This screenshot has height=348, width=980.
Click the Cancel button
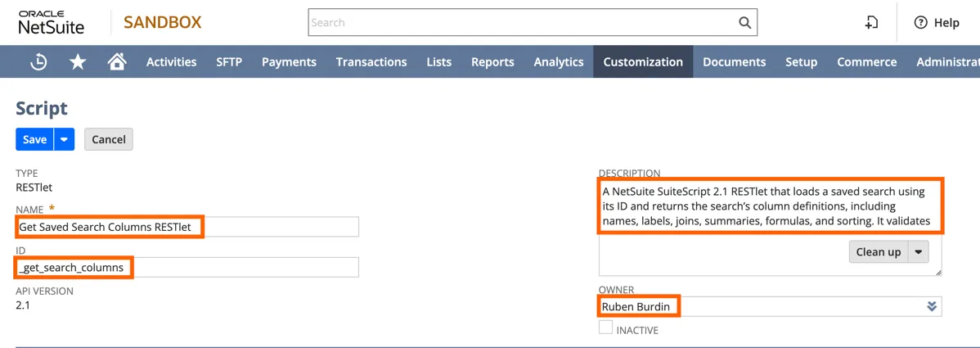point(109,139)
